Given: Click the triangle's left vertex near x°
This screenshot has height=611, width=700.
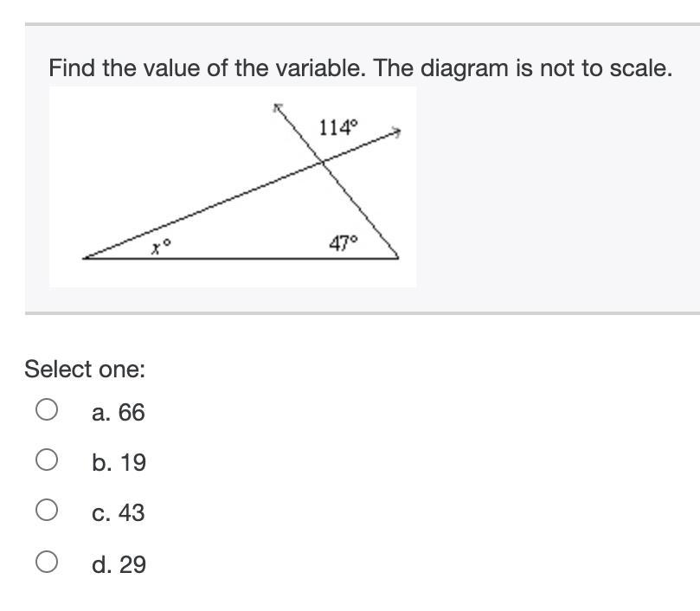Looking at the screenshot, I should (x=85, y=257).
